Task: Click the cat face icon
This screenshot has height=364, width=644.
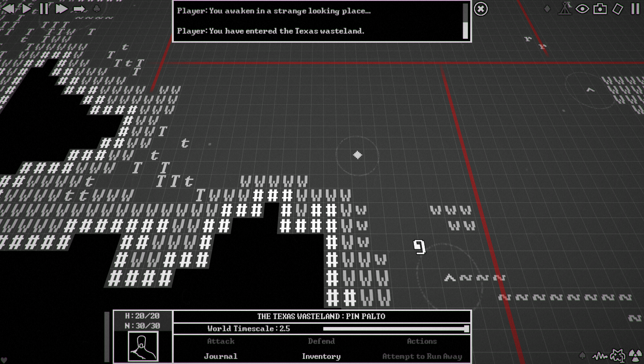Action: (617, 355)
